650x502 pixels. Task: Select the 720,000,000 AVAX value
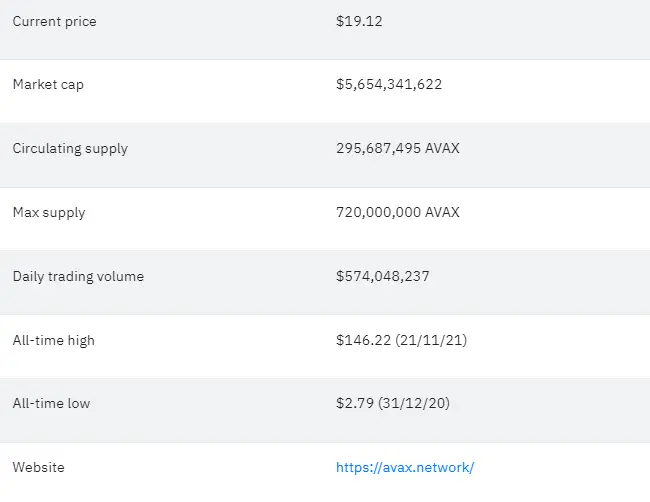click(398, 212)
